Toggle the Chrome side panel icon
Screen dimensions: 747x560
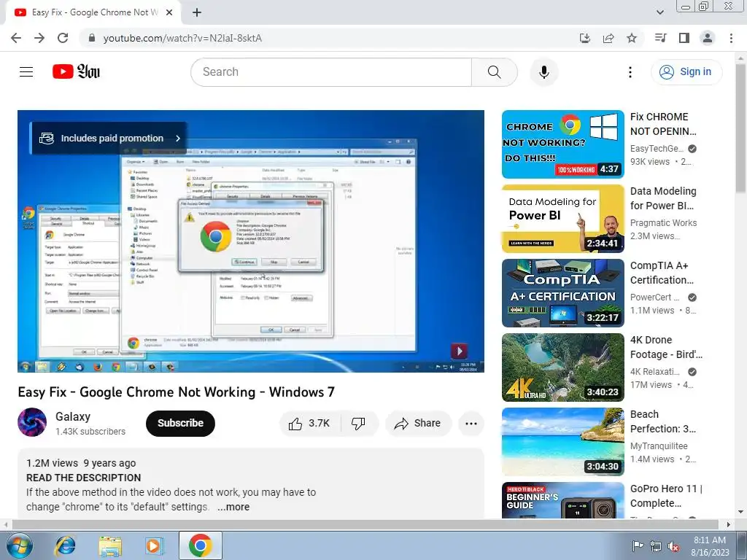(x=684, y=38)
